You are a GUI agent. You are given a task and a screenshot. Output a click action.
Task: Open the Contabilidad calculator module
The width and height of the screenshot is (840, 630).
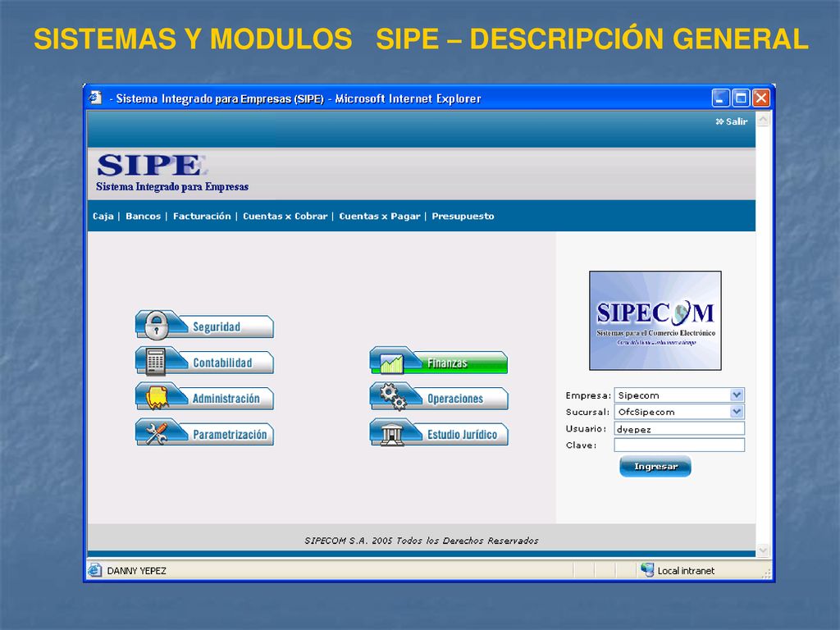[204, 361]
